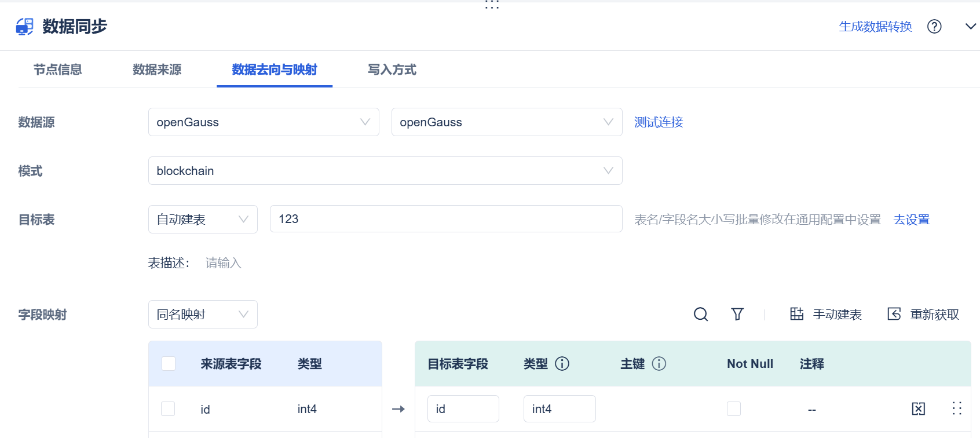Select 数据去向与映射 tab

point(275,70)
